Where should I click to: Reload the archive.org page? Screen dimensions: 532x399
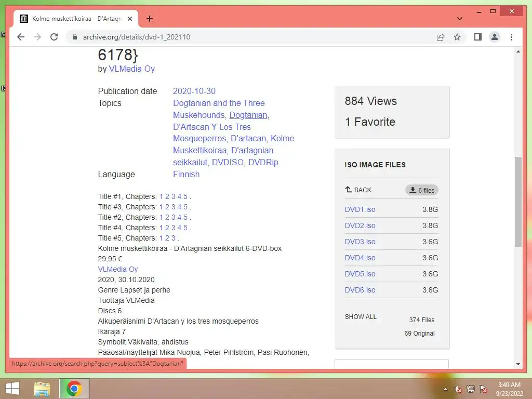(x=54, y=37)
